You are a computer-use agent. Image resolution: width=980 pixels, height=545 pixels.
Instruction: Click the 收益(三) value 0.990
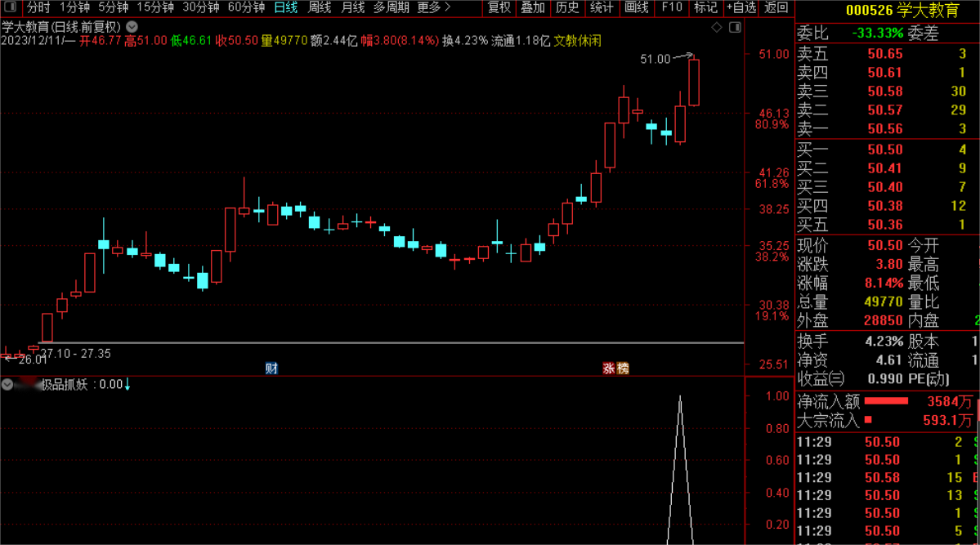click(x=885, y=379)
